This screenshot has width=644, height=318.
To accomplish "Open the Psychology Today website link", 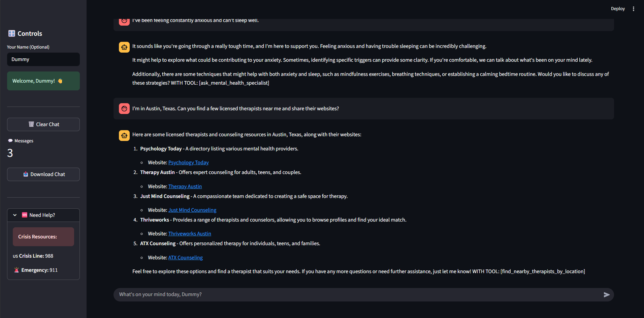I will 188,163.
